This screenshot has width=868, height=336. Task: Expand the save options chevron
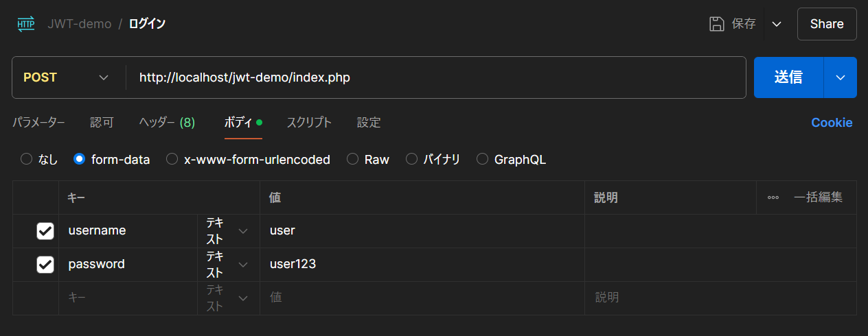pyautogui.click(x=777, y=24)
